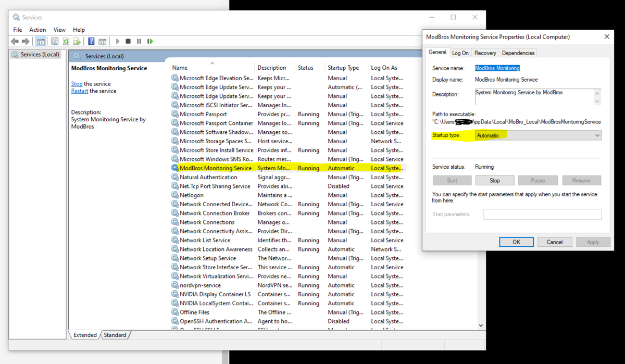Image resolution: width=625 pixels, height=364 pixels.
Task: Select the Network Connection Broker row
Action: pos(288,214)
